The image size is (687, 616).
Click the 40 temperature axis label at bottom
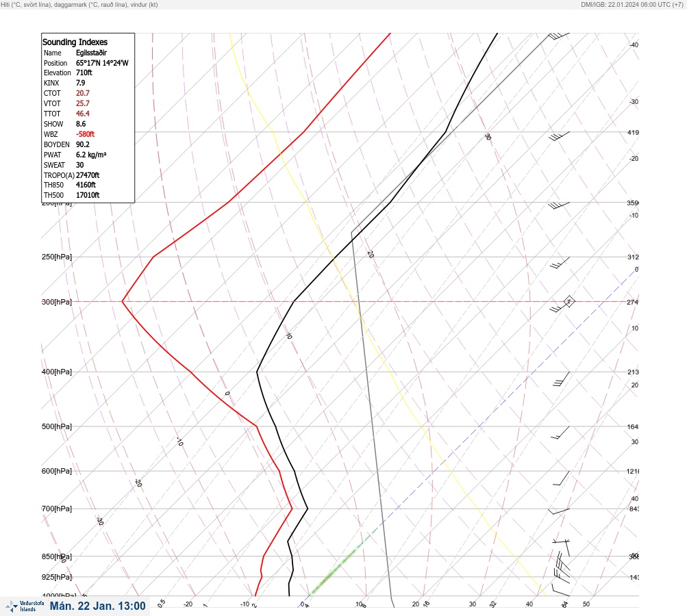tap(529, 604)
